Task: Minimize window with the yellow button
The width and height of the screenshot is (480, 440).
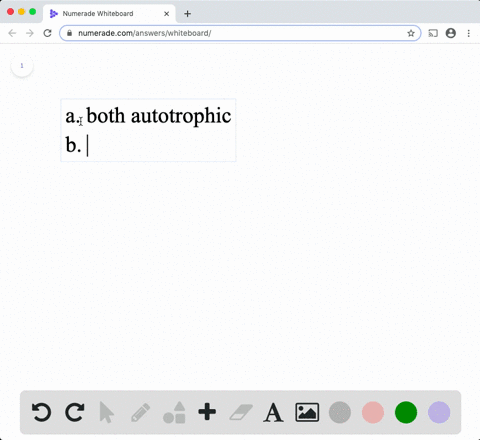Action: click(x=21, y=12)
